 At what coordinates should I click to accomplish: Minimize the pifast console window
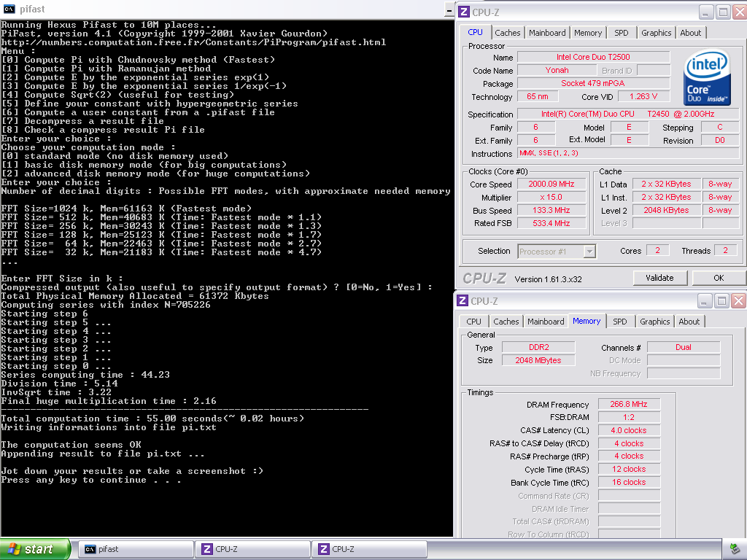pos(449,9)
